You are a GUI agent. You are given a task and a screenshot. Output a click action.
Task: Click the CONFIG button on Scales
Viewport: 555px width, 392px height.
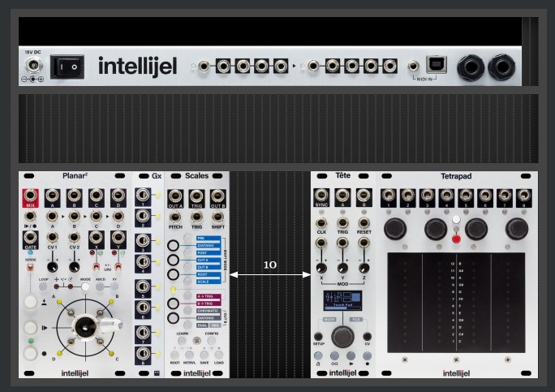tap(211, 341)
